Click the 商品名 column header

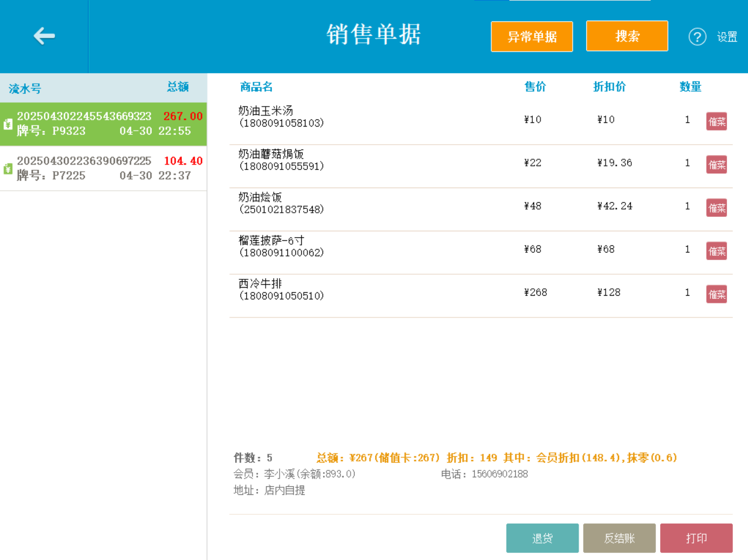point(256,87)
